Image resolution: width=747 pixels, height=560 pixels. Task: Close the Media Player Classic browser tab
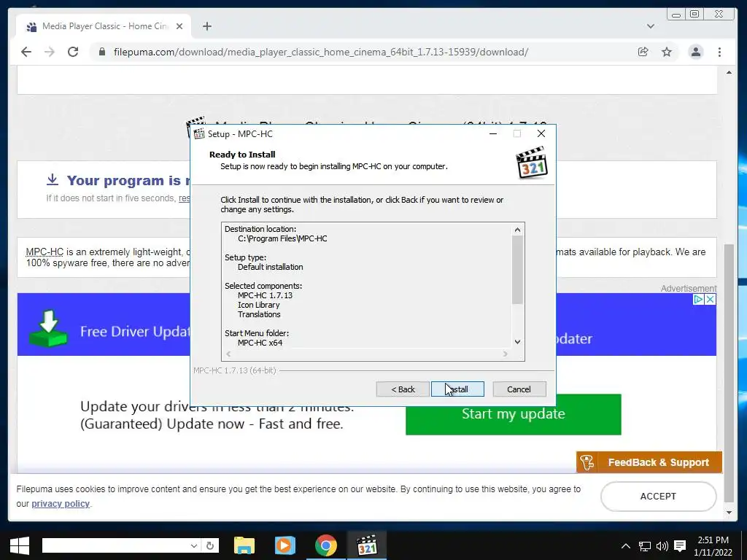point(179,26)
